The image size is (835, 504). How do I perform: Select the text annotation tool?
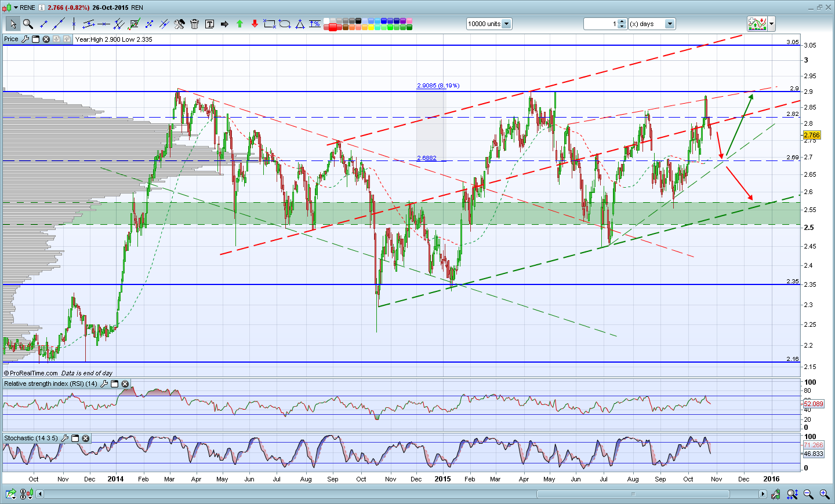tap(209, 24)
